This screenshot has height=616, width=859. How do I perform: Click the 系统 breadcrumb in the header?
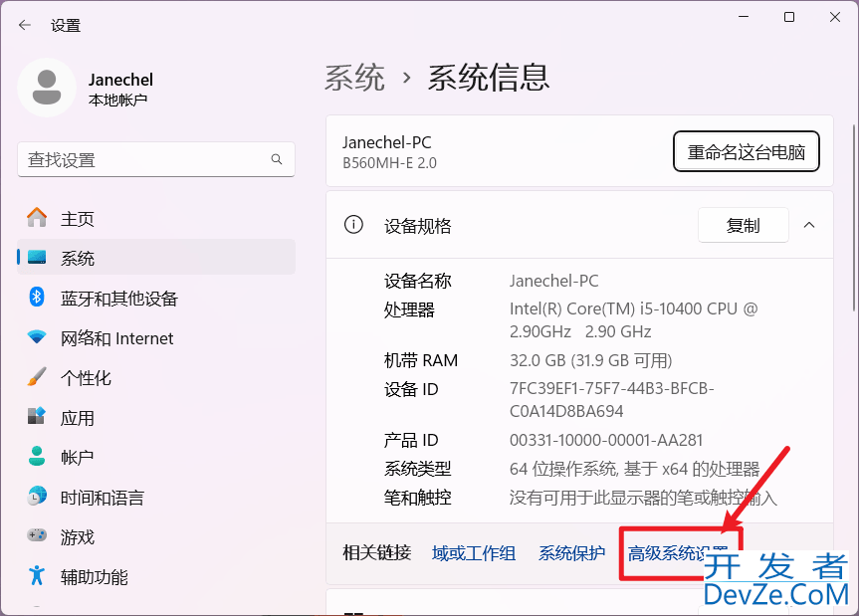pos(354,78)
